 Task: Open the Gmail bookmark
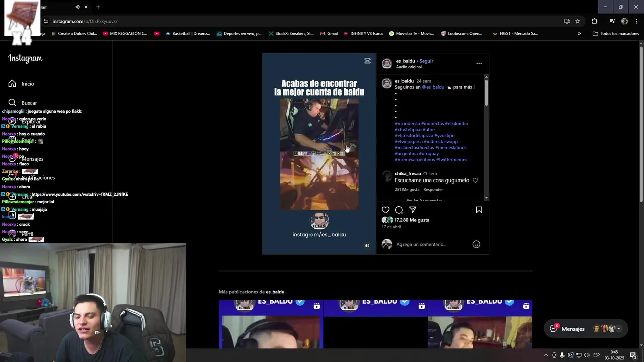tap(329, 34)
